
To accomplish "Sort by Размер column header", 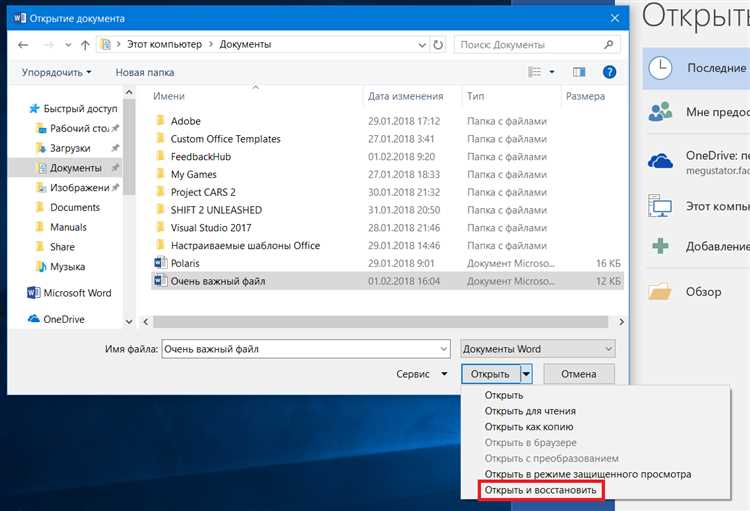I will point(585,96).
